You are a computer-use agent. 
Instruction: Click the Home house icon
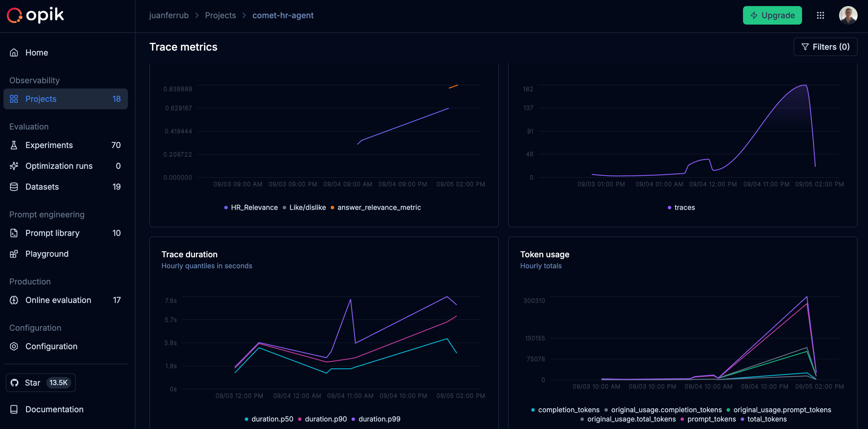[x=14, y=53]
